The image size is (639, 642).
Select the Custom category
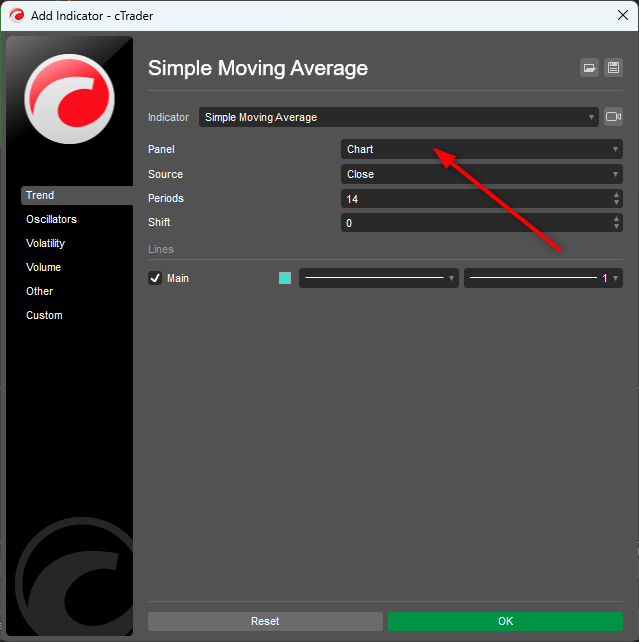[44, 315]
